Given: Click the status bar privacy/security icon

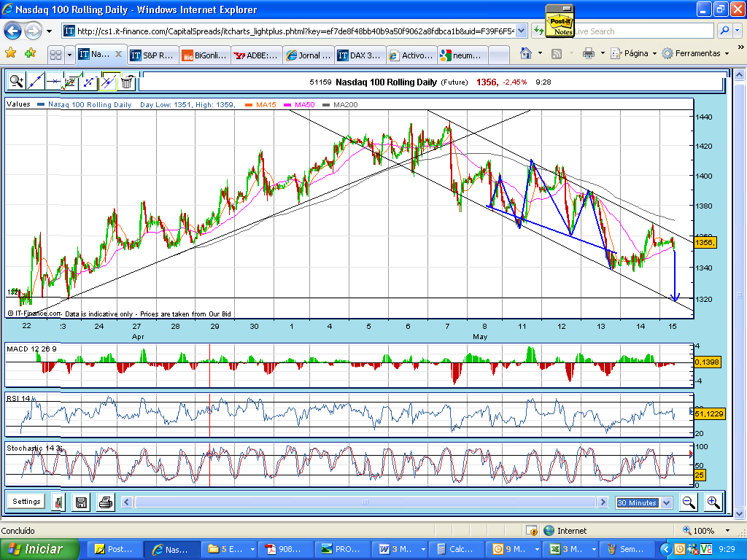Looking at the screenshot, I should pos(532,531).
